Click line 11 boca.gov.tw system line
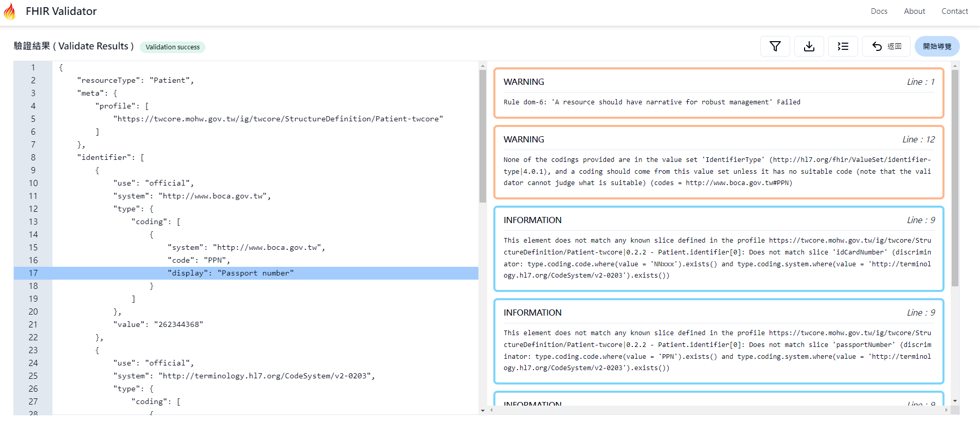 pos(192,196)
